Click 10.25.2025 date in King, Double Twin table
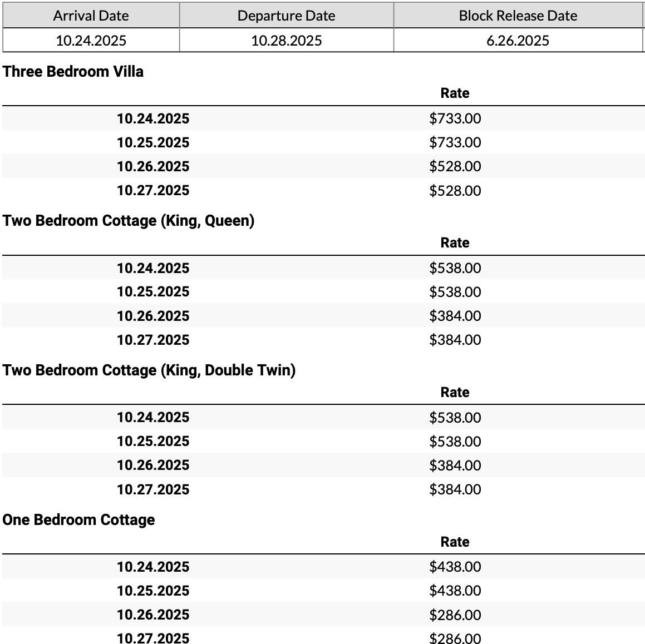This screenshot has height=644, width=645. click(153, 442)
